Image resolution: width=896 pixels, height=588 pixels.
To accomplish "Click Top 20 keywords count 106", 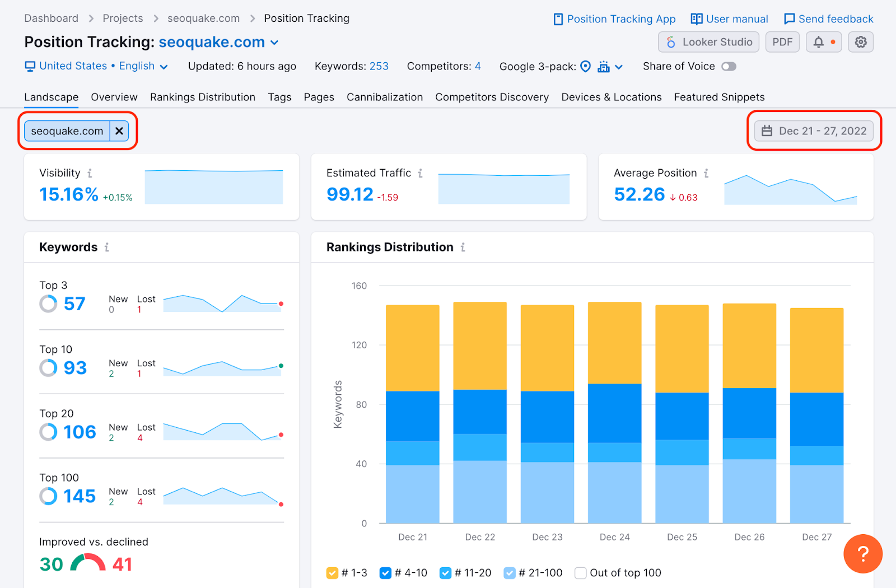I will (80, 432).
